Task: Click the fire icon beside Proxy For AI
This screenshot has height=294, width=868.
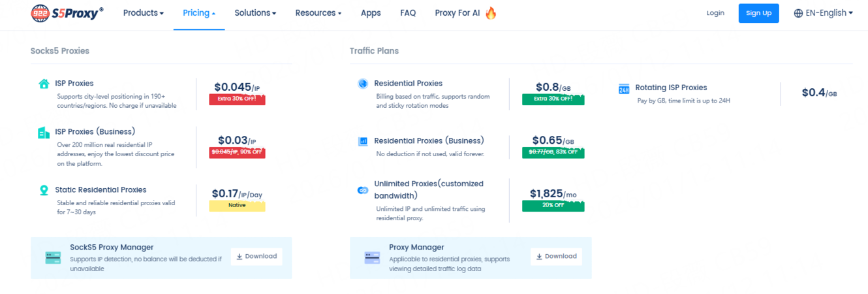Action: pyautogui.click(x=491, y=13)
